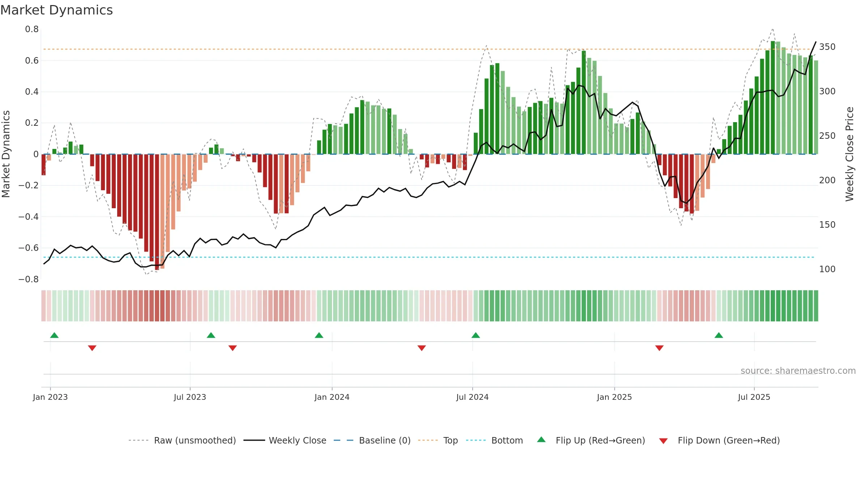Toggle the Bottom legend entry
Image resolution: width=868 pixels, height=488 pixels.
pos(494,440)
